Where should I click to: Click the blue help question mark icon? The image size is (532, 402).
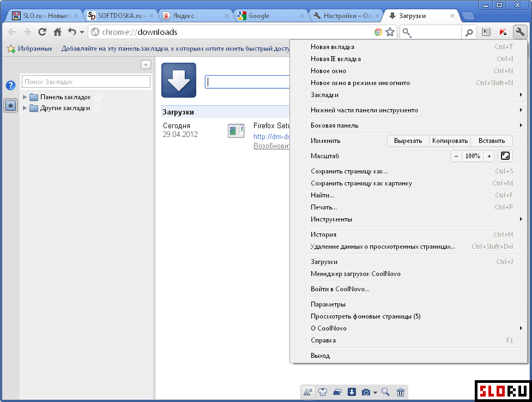(10, 85)
